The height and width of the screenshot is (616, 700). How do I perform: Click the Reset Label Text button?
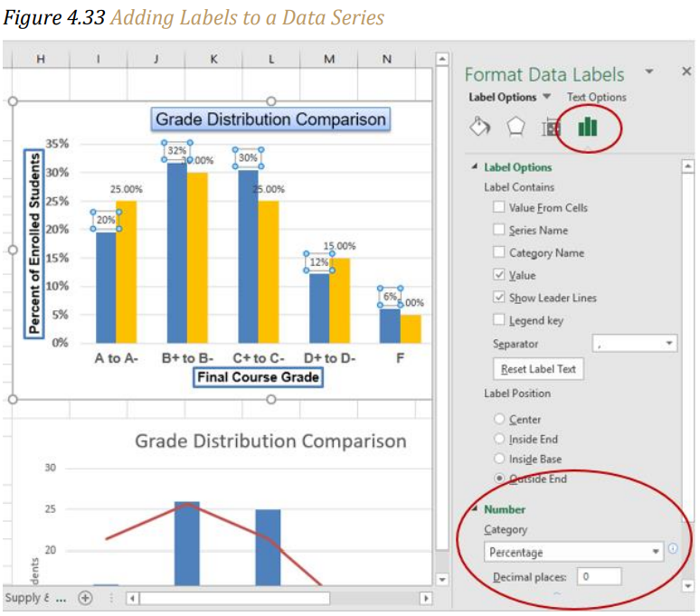[x=538, y=369]
